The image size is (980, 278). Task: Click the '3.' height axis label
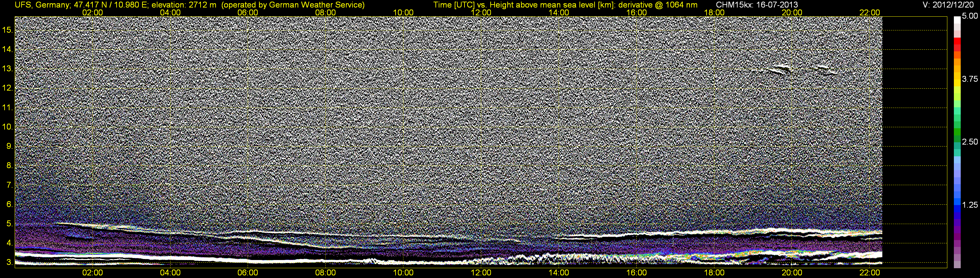click(9, 262)
